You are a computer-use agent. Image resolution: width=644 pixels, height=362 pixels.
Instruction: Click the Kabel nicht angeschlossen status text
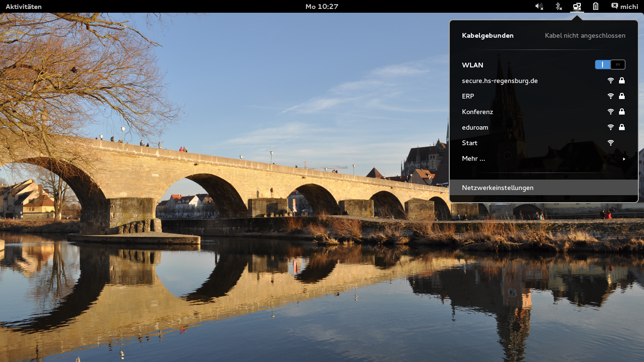pyautogui.click(x=585, y=35)
